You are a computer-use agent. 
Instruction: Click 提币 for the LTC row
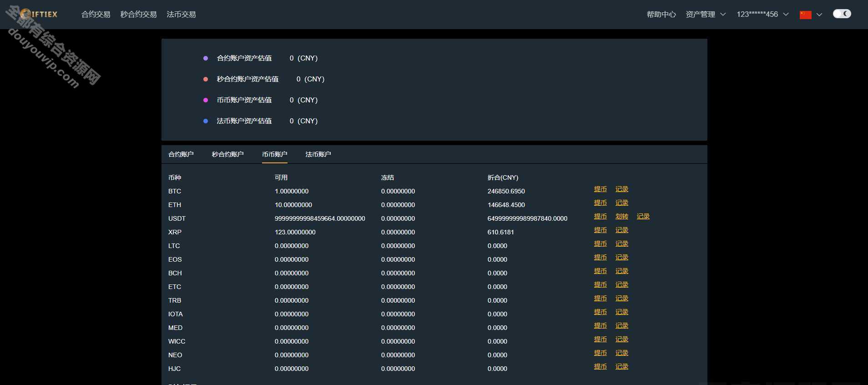click(x=600, y=243)
